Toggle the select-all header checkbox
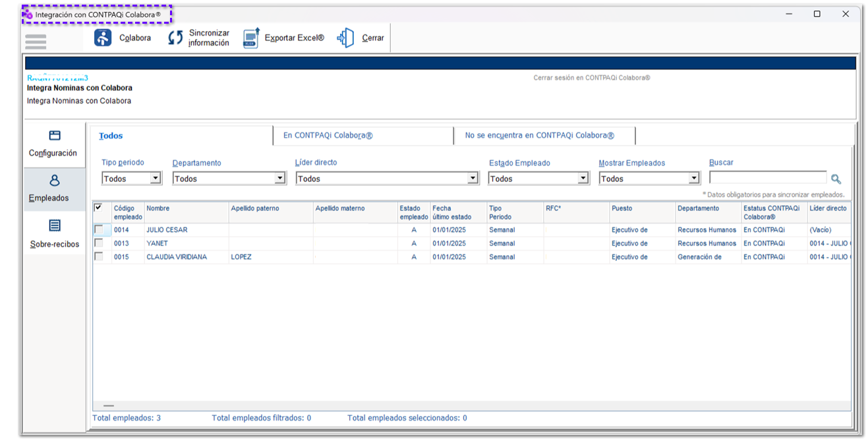This screenshot has width=868, height=441. (x=98, y=208)
